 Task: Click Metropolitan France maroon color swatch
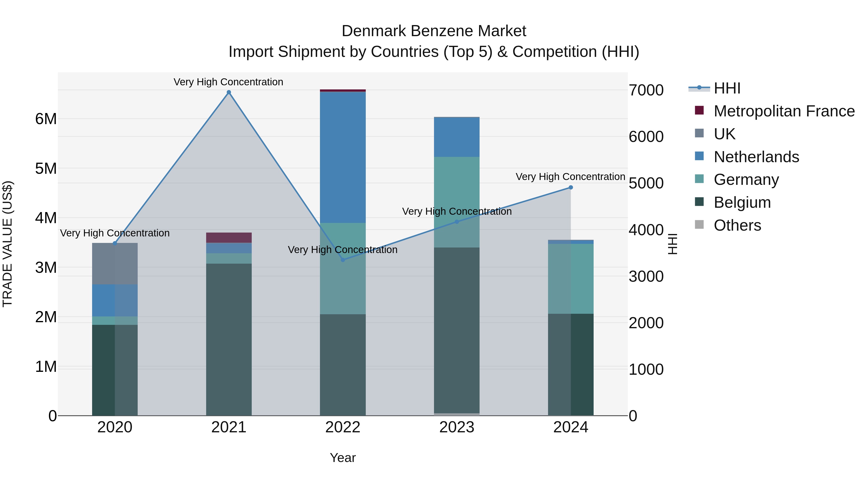click(x=699, y=110)
